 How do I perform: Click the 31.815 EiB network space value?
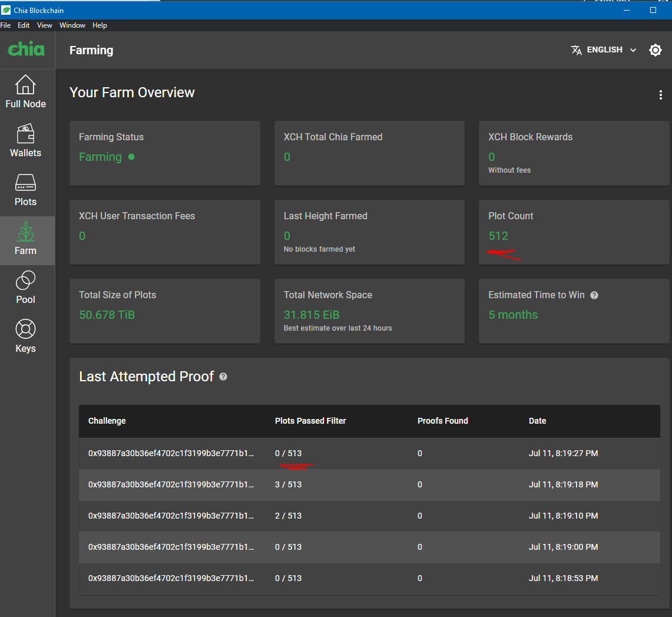point(312,315)
